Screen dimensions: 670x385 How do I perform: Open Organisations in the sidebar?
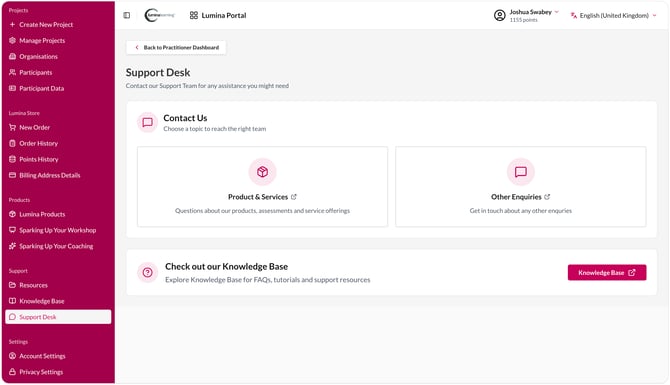(x=58, y=56)
